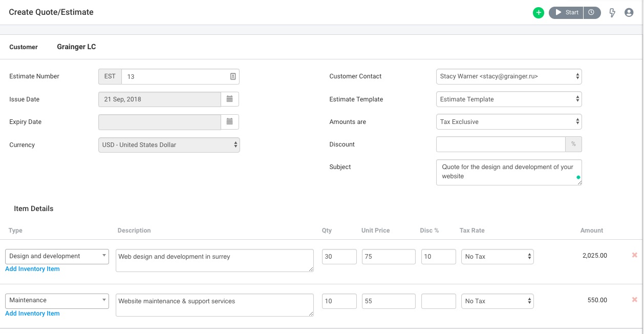
Task: Click the Tax Rate column header
Action: click(472, 231)
